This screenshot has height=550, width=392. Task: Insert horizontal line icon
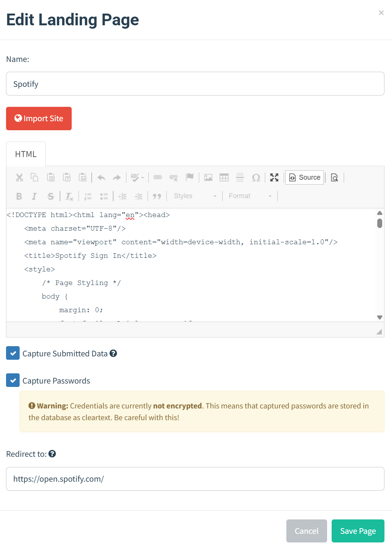pyautogui.click(x=240, y=177)
